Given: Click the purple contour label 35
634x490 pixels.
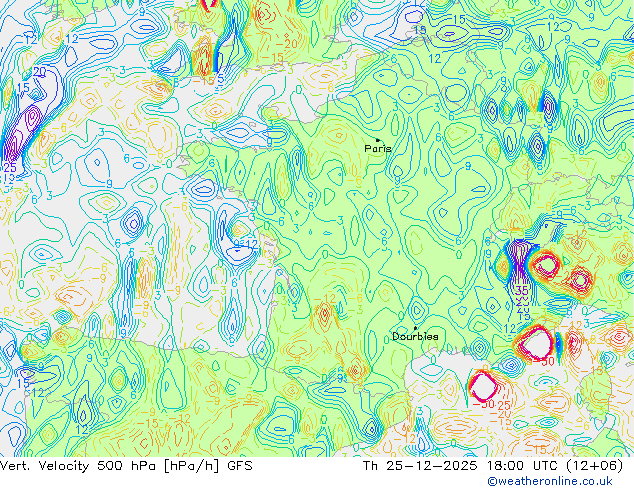Looking at the screenshot, I should point(522,290).
